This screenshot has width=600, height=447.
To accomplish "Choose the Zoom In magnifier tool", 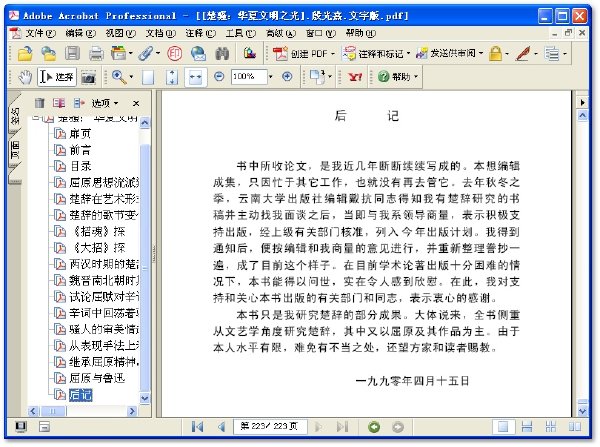I will point(119,77).
